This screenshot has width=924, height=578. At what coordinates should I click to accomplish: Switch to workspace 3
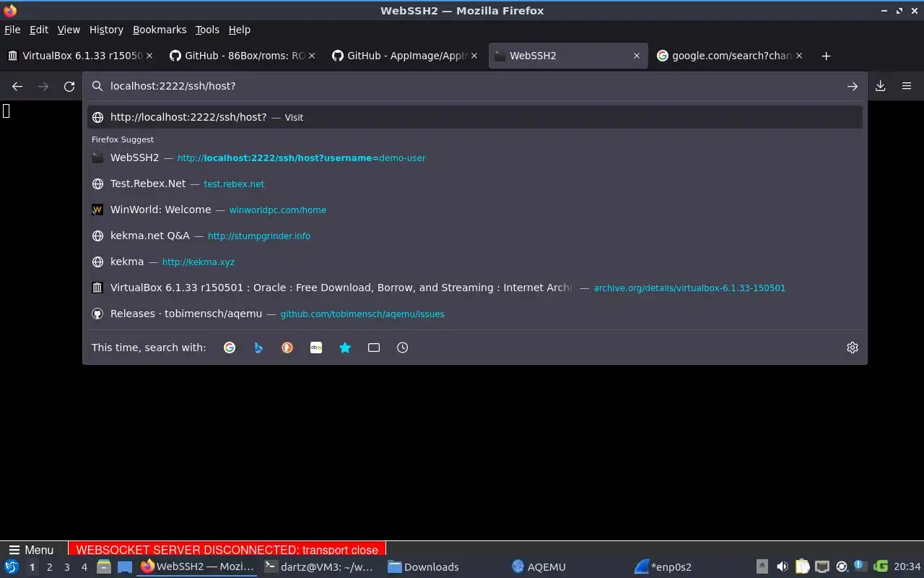66,567
